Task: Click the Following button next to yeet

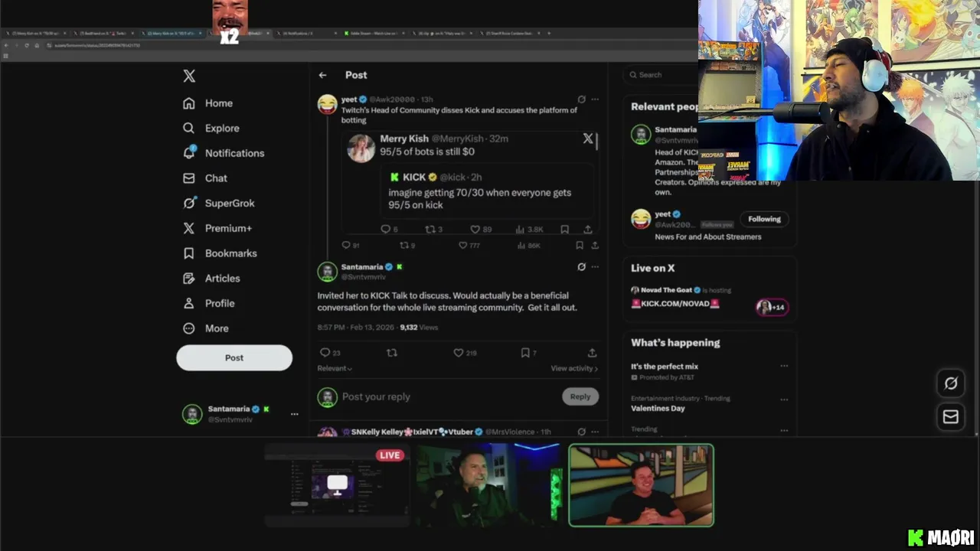Action: tap(764, 219)
